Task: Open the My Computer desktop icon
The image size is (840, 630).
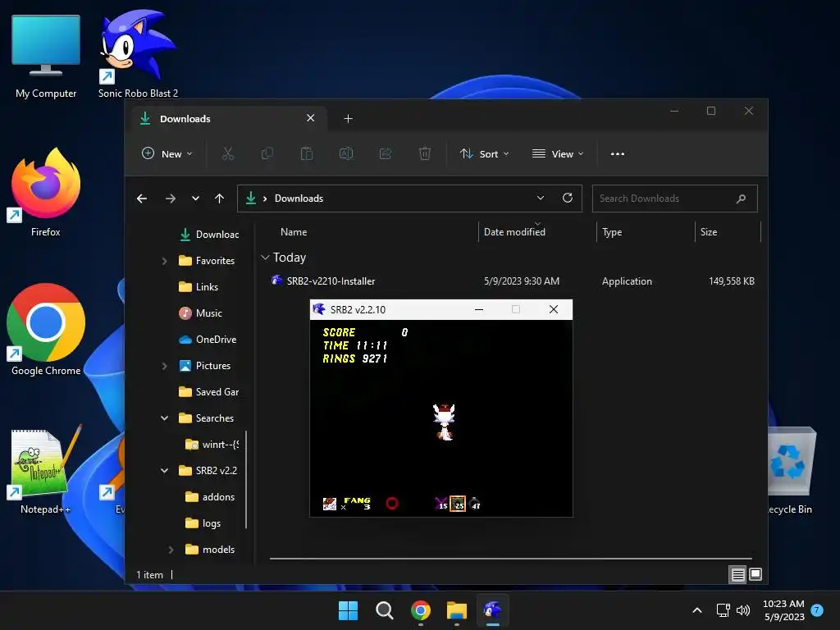Action: pyautogui.click(x=46, y=57)
